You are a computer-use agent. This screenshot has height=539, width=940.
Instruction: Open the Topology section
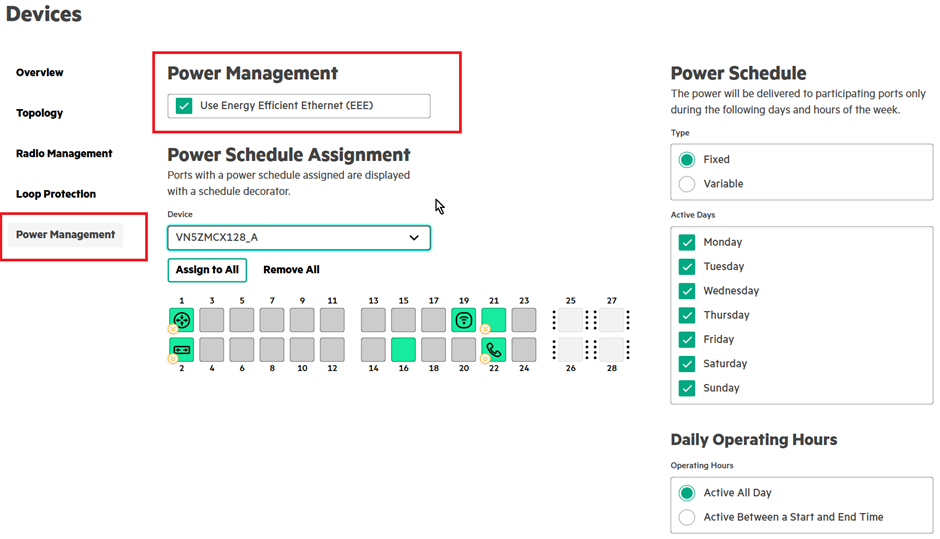click(40, 113)
